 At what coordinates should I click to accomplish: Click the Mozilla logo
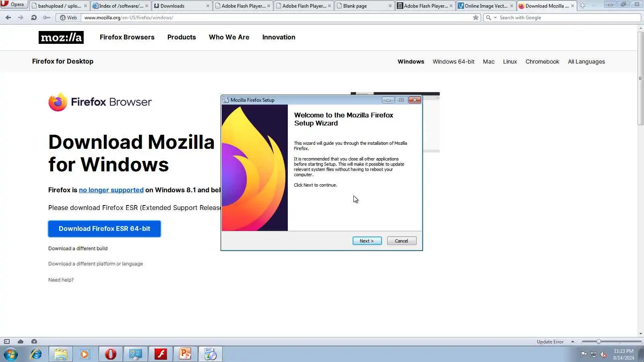tap(61, 37)
